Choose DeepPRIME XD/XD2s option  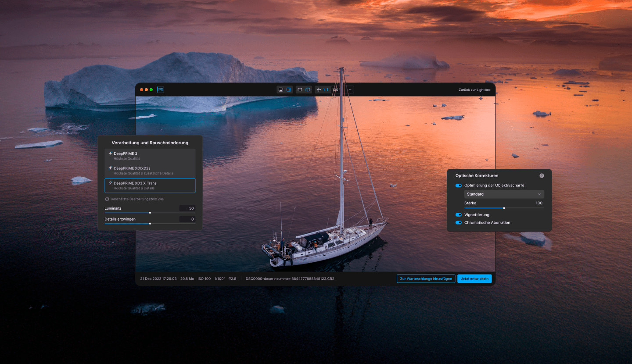(x=150, y=170)
